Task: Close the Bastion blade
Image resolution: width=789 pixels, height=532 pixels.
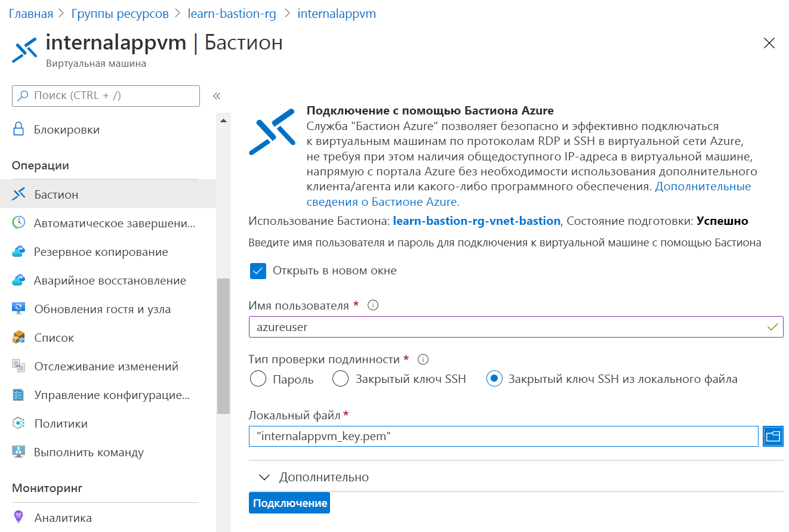Action: tap(769, 43)
